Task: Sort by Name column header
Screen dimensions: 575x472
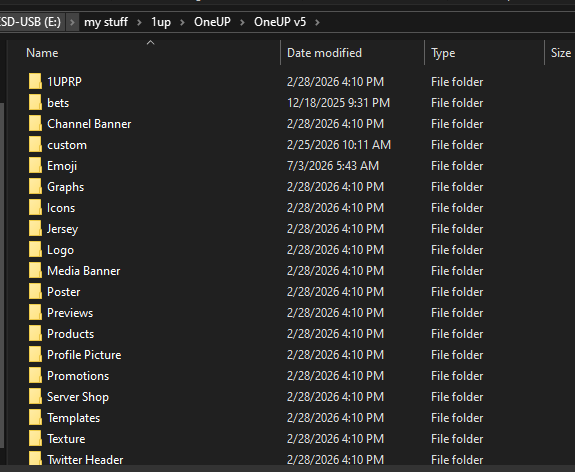Action: (42, 53)
